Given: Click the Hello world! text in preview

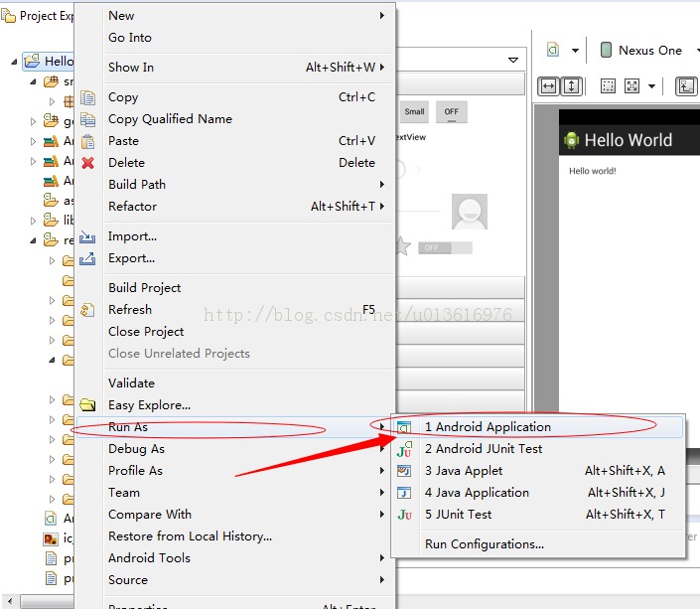Looking at the screenshot, I should pos(593,171).
